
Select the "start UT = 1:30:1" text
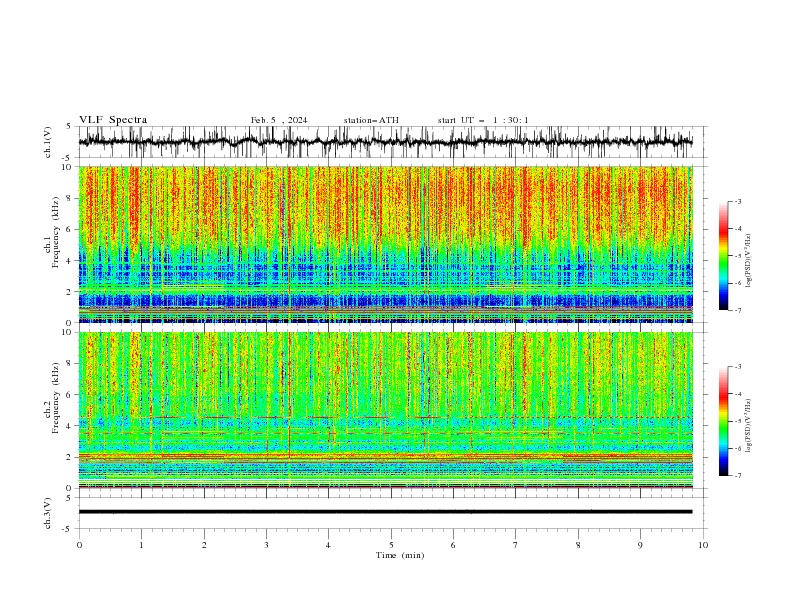pyautogui.click(x=483, y=120)
